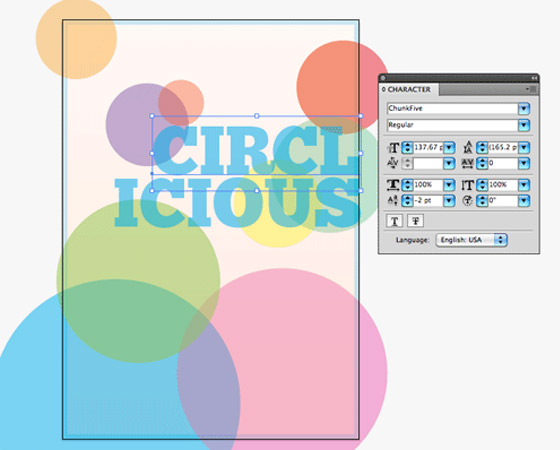Click the tracking stepper arrows
This screenshot has height=450, width=560.
[x=482, y=163]
